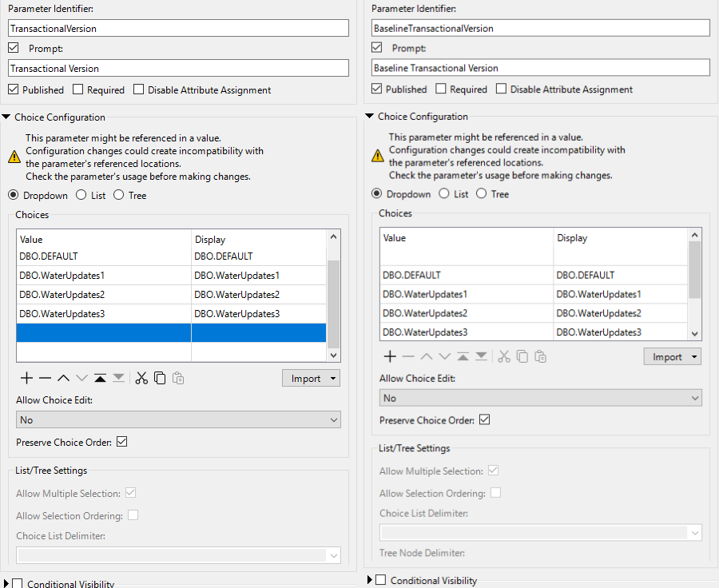Paste choice in BaselineTransactionalVersion panel
723x588 pixels.
540,356
